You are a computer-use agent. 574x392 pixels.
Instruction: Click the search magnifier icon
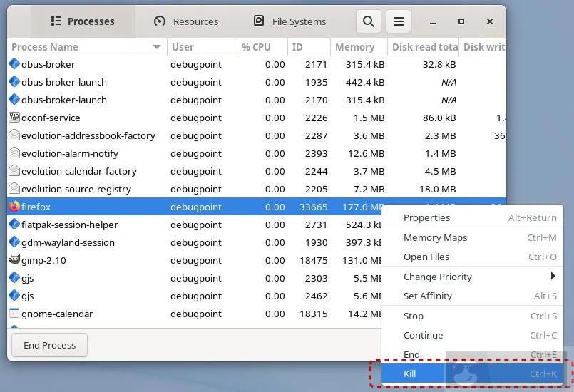pos(368,21)
